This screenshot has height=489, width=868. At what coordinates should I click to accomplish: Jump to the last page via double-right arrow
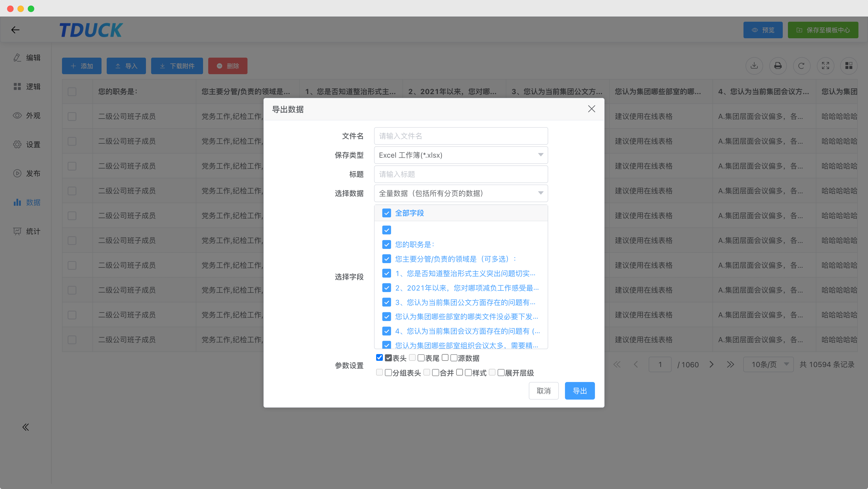[x=730, y=365]
